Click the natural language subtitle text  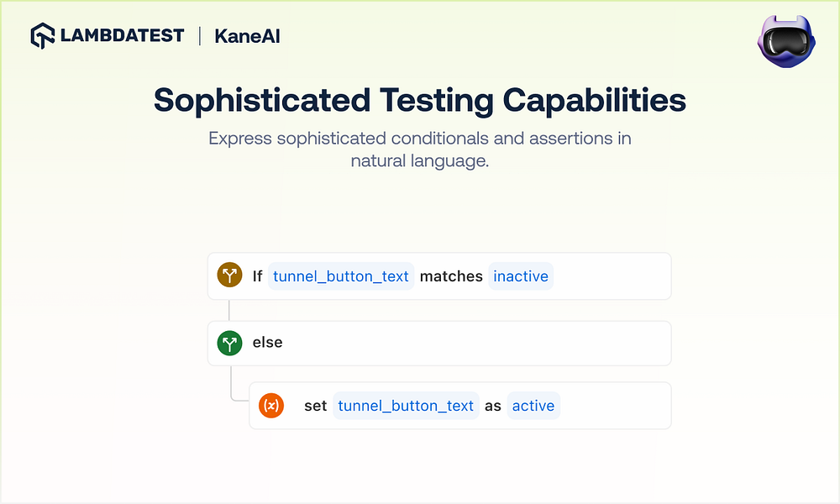(x=420, y=149)
